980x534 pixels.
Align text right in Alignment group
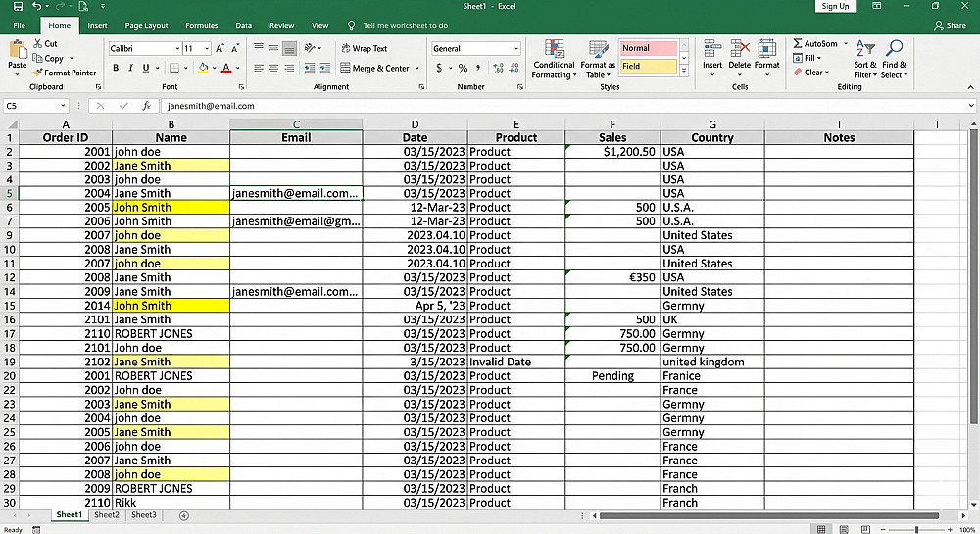point(289,68)
